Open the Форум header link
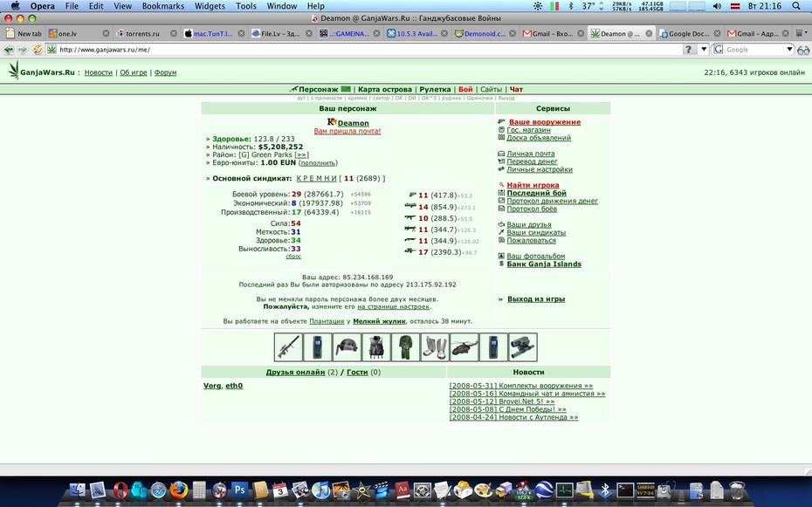 click(x=165, y=73)
